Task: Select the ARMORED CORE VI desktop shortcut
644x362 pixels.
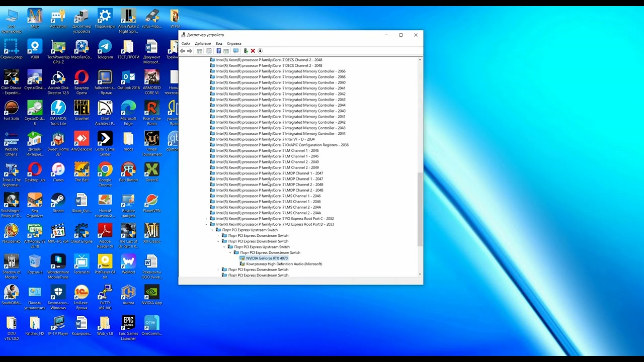Action: 151,82
